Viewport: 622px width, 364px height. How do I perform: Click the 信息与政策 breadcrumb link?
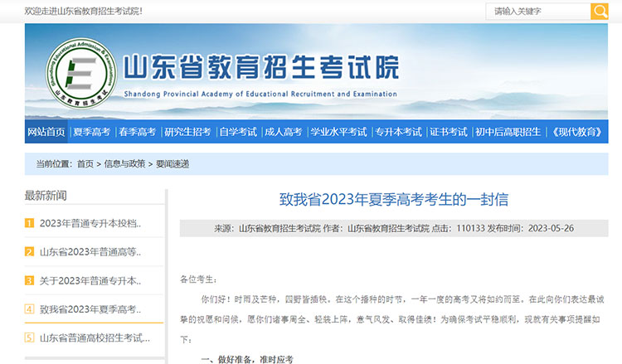coord(125,164)
